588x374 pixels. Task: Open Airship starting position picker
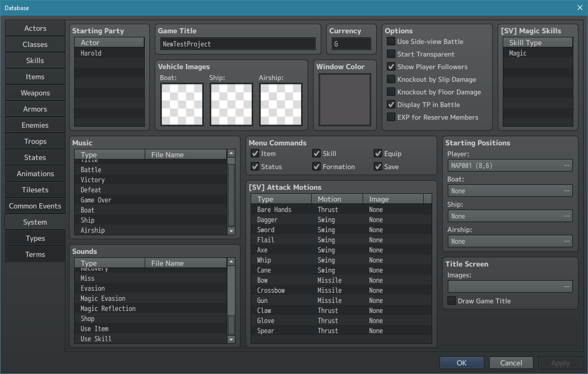pyautogui.click(x=510, y=241)
